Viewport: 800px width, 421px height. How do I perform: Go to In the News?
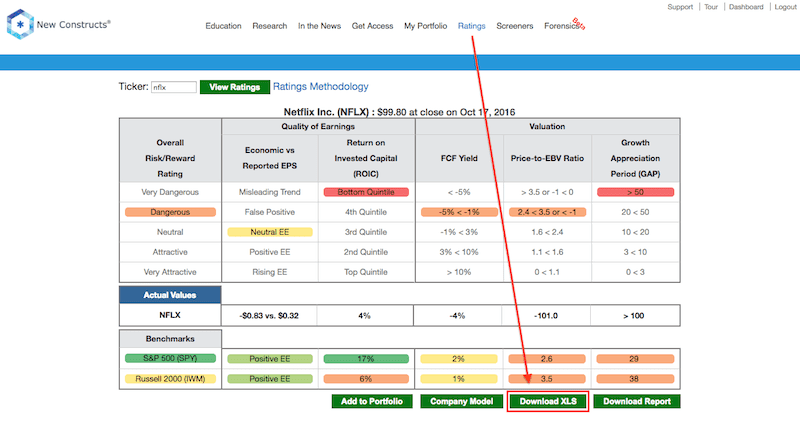tap(319, 26)
